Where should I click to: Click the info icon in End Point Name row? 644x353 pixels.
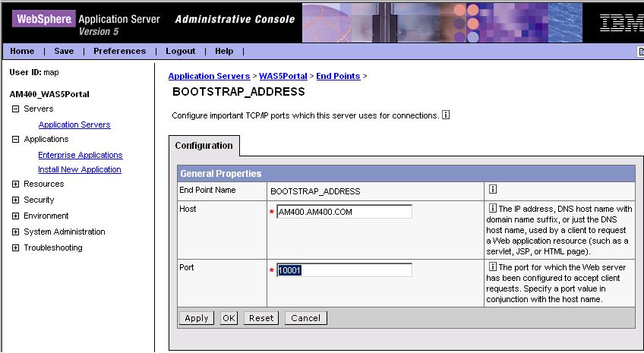point(493,189)
